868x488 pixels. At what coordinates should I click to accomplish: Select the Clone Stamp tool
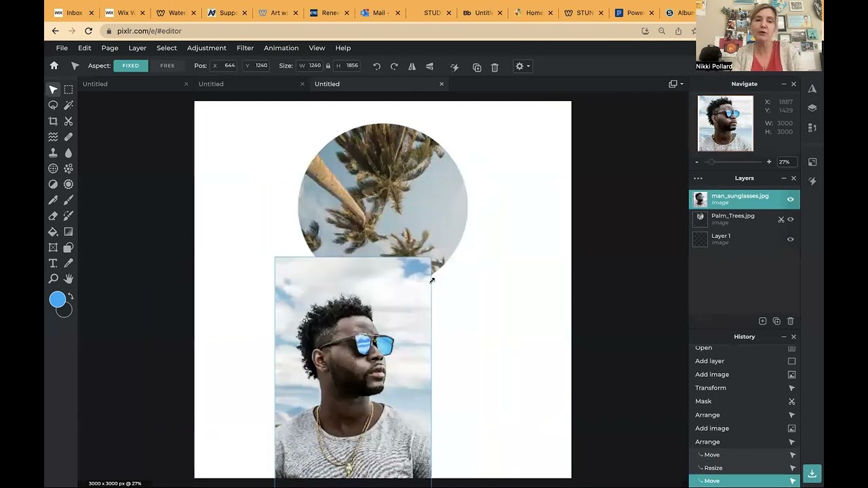pos(53,153)
